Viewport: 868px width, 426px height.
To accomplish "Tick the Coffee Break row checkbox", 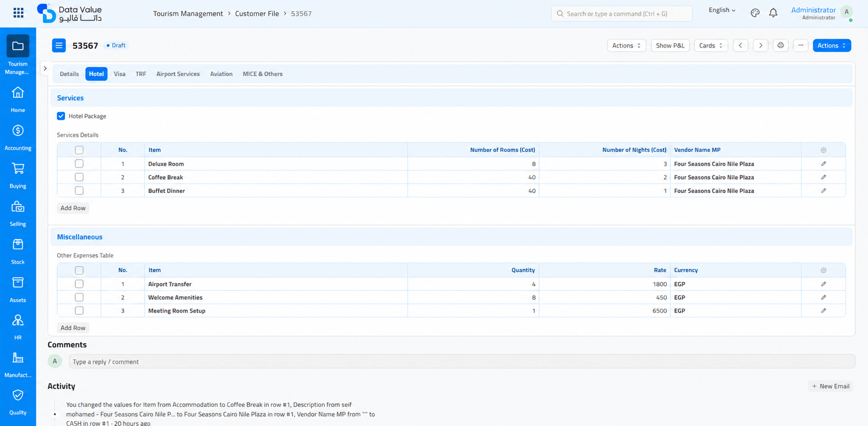I will pyautogui.click(x=79, y=177).
